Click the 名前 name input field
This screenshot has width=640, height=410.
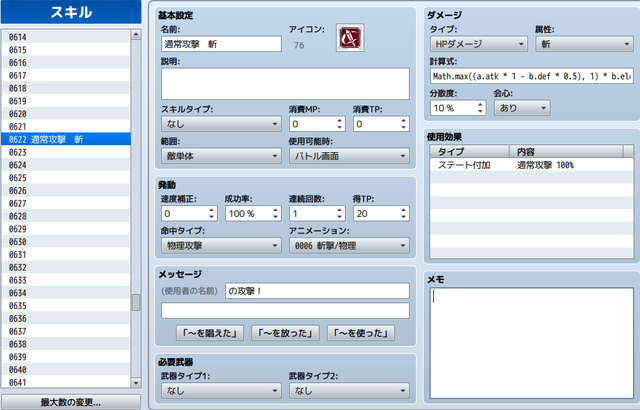click(221, 44)
